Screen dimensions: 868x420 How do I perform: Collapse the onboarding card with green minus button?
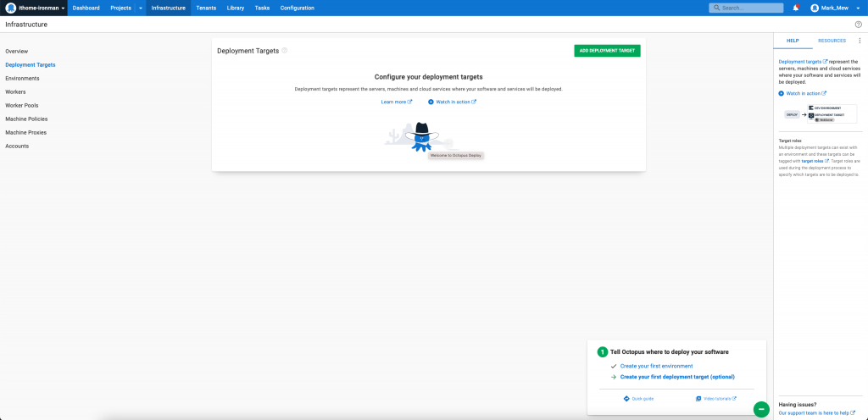[761, 409]
